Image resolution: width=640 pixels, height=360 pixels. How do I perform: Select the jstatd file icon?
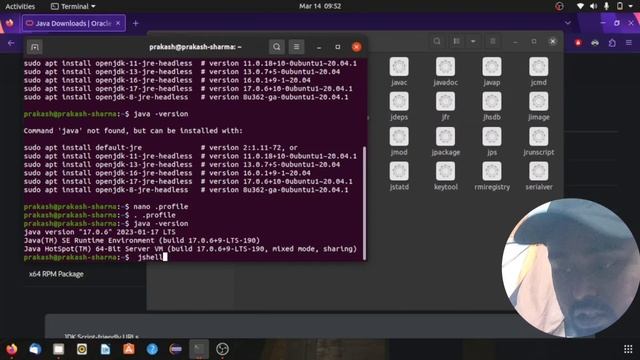399,171
